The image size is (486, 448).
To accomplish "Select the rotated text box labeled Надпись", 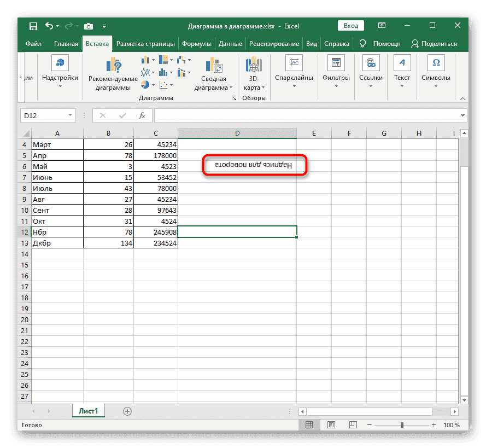I will point(254,164).
